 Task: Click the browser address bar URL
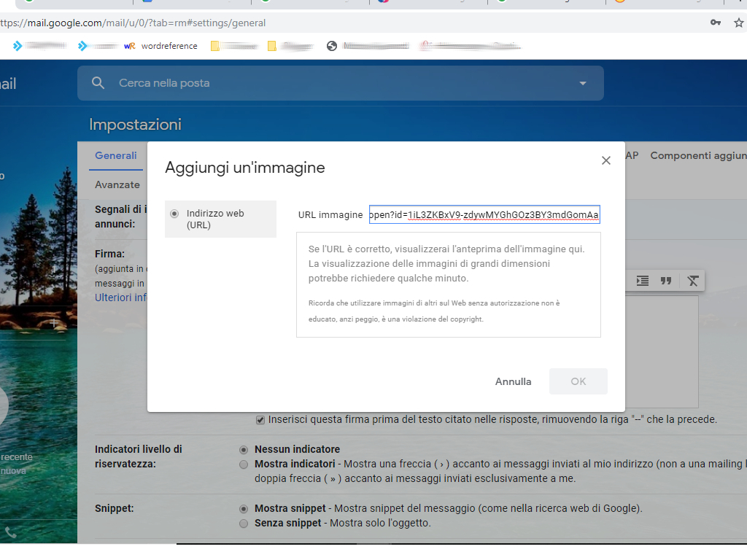[x=133, y=23]
